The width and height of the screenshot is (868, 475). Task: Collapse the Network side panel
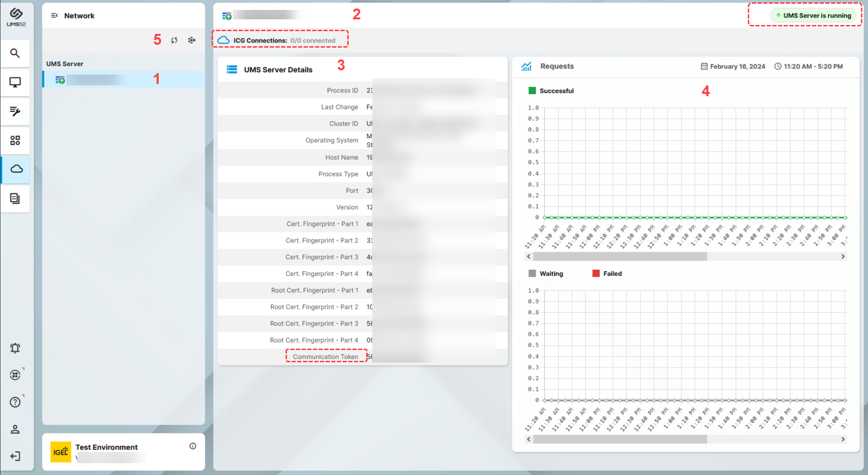click(x=55, y=15)
